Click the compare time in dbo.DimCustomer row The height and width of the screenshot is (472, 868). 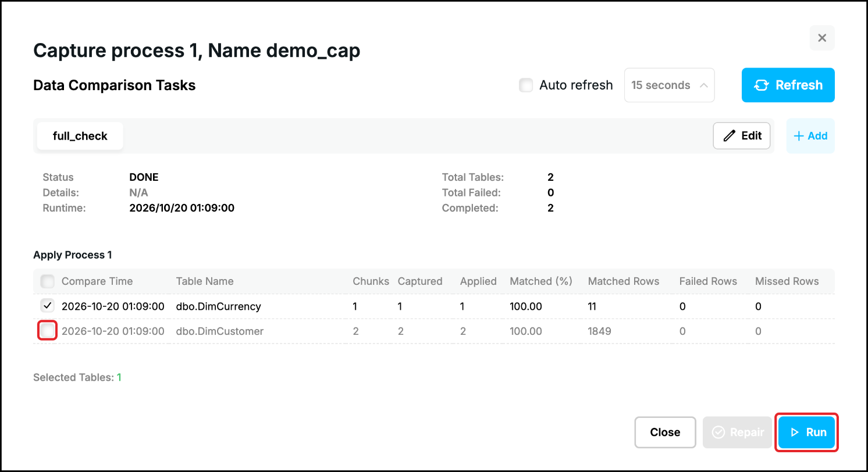(x=113, y=331)
